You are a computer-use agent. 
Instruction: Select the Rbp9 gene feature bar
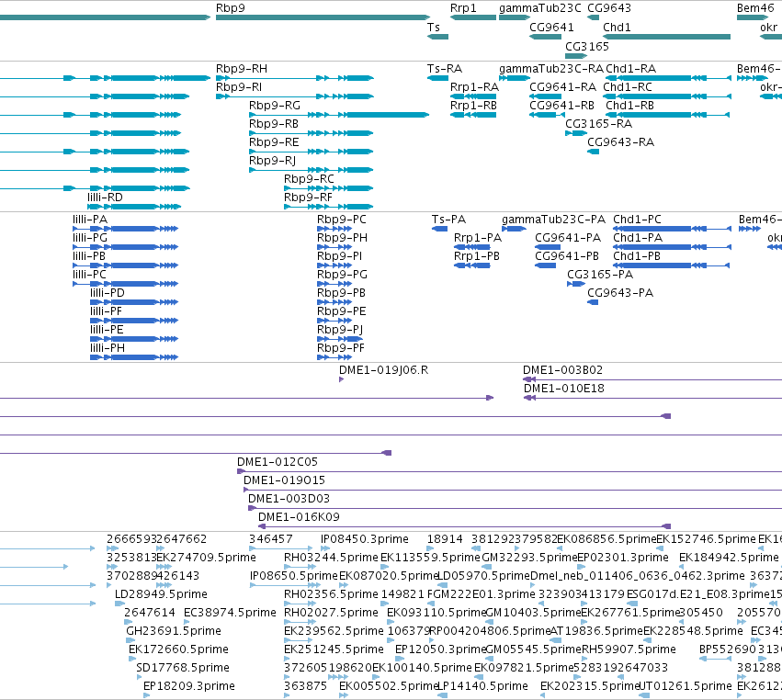[x=323, y=17]
